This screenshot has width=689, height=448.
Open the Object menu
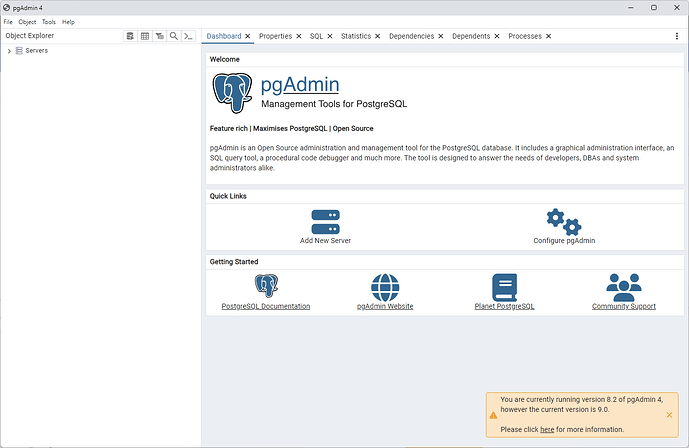(x=27, y=22)
